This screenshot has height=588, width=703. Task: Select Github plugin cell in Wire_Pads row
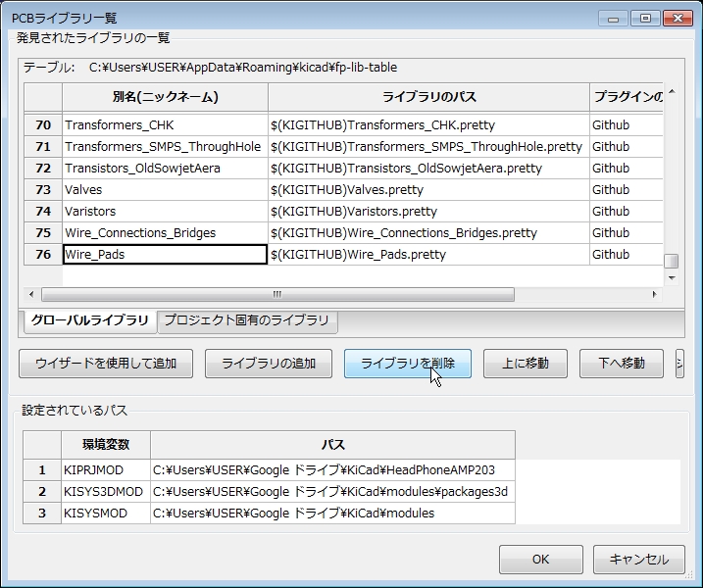(627, 254)
